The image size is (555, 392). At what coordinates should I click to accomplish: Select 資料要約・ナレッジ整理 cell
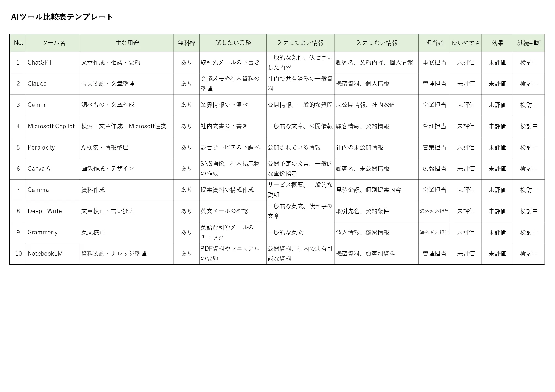(x=127, y=254)
